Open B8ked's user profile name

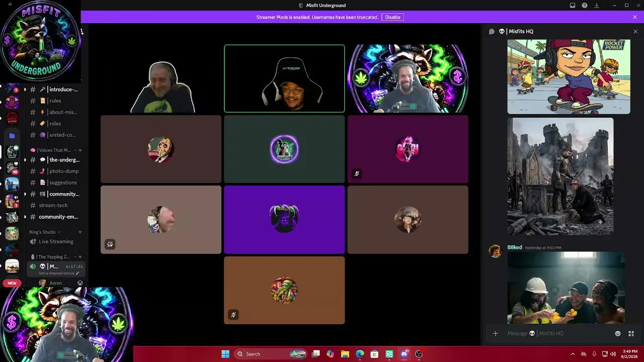coord(514,247)
